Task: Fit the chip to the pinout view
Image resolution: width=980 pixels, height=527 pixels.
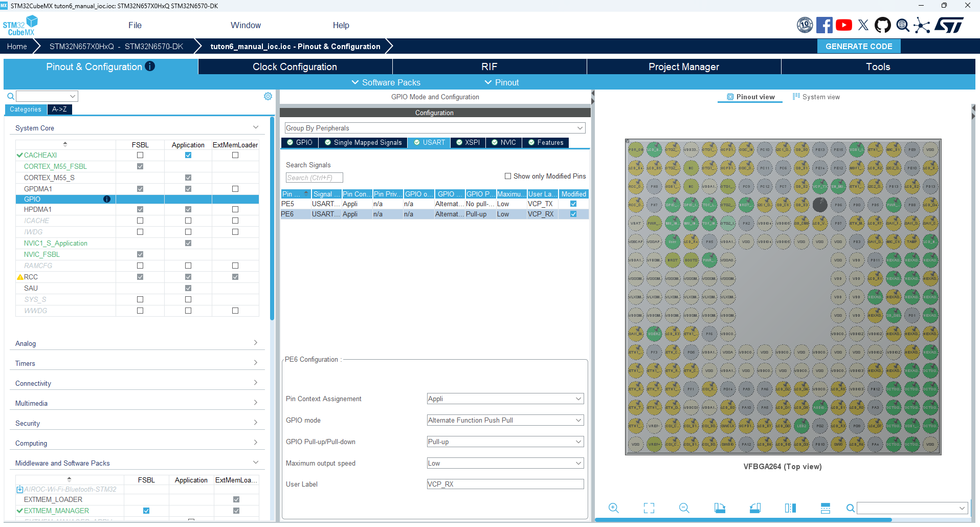Action: [x=649, y=508]
